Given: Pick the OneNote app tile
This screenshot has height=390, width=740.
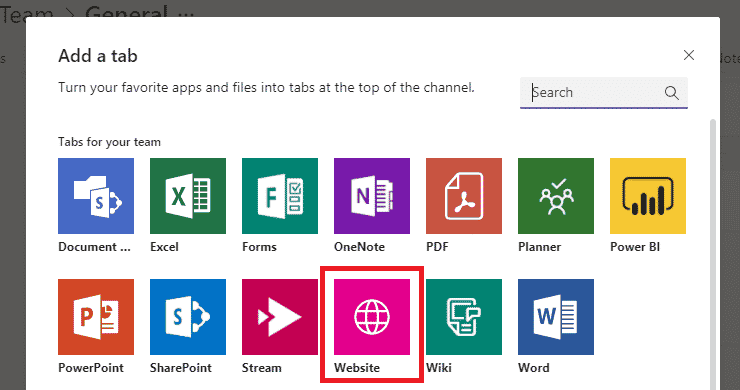Looking at the screenshot, I should tap(372, 196).
